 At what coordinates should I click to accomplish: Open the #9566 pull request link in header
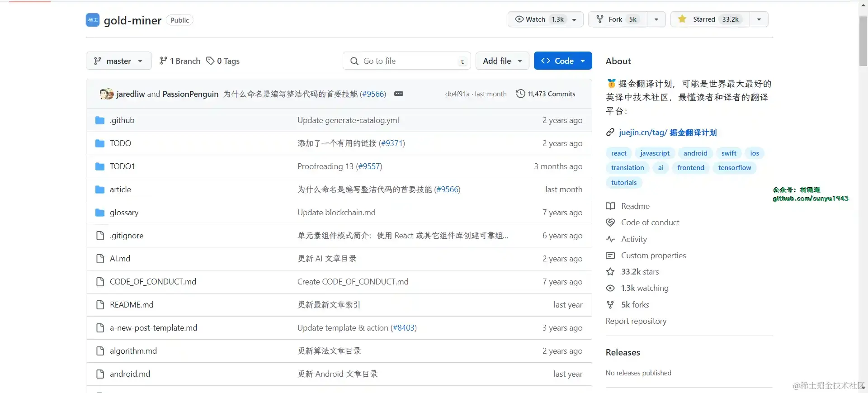[x=373, y=94]
